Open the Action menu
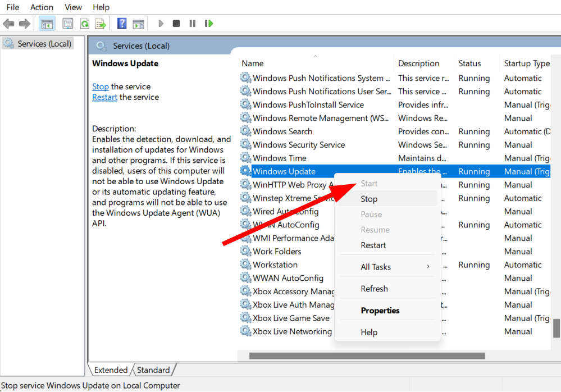The width and height of the screenshot is (561, 392). tap(42, 7)
